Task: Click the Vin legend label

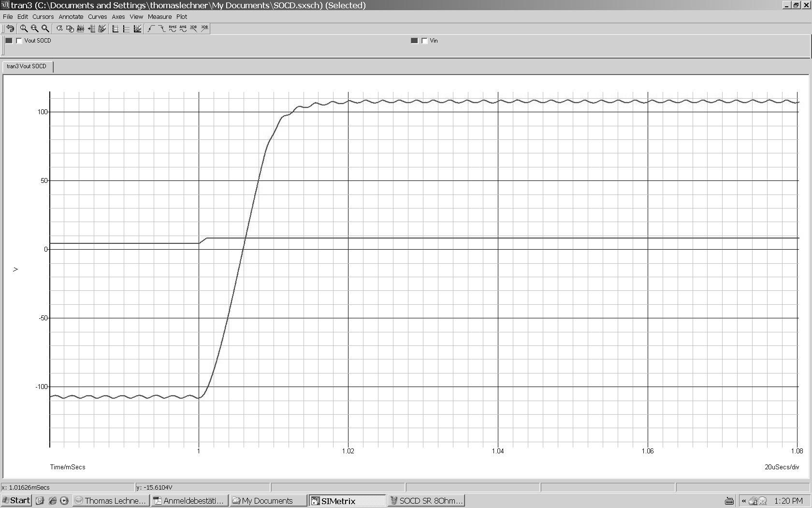Action: click(x=434, y=41)
